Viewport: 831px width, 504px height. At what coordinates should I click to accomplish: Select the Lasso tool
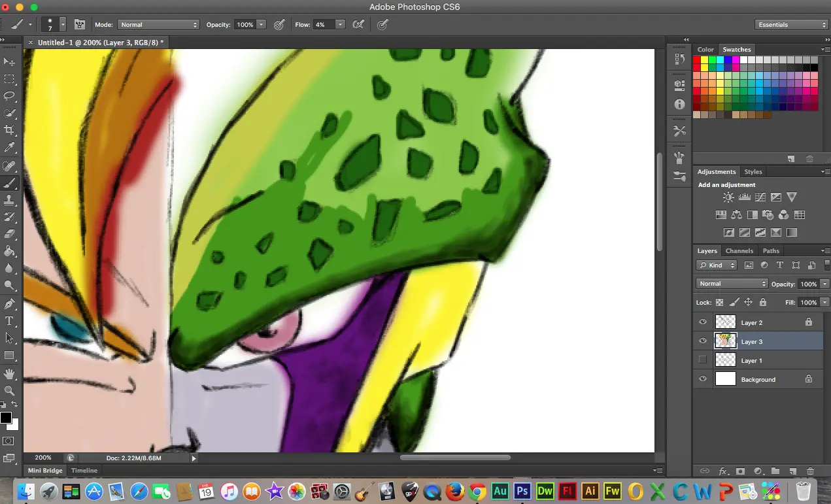(9, 96)
